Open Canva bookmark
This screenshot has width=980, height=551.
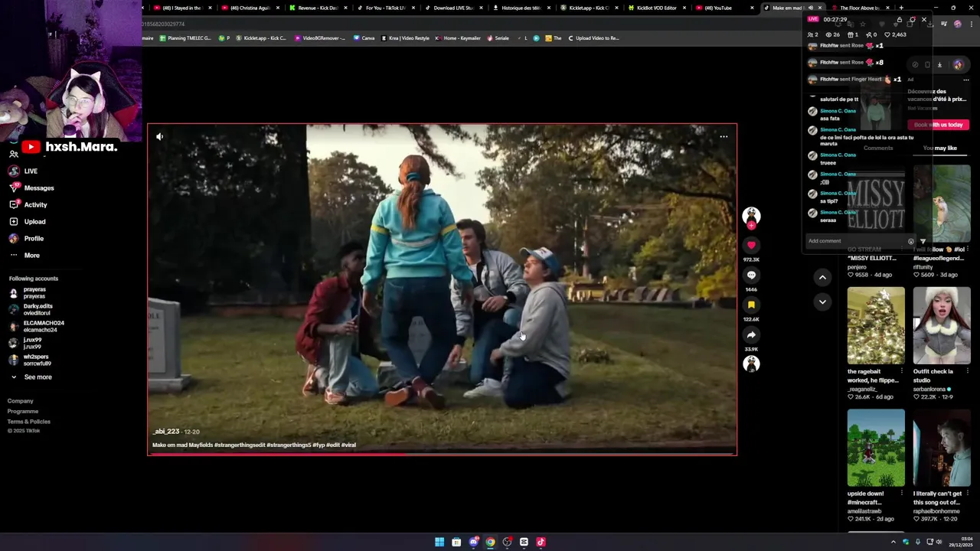tap(364, 37)
